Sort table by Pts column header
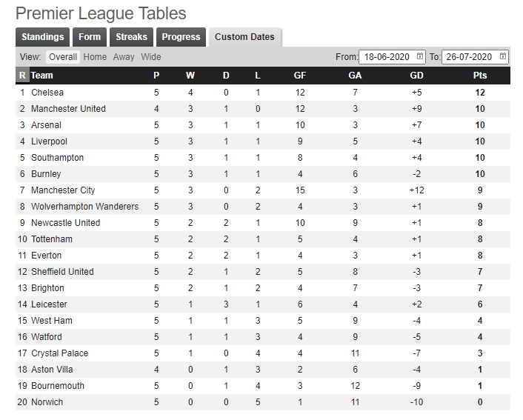 point(479,76)
